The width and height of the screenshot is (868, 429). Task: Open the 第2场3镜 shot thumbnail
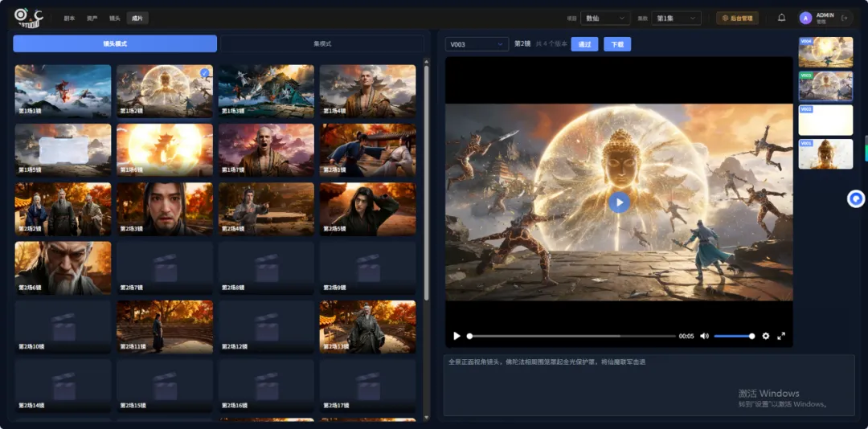(x=165, y=209)
